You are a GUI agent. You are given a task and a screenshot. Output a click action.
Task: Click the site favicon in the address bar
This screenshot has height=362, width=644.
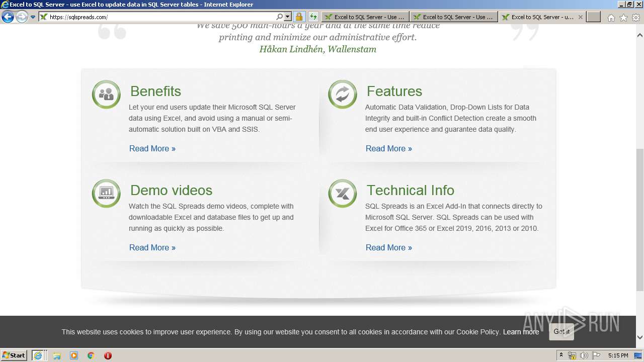click(44, 17)
